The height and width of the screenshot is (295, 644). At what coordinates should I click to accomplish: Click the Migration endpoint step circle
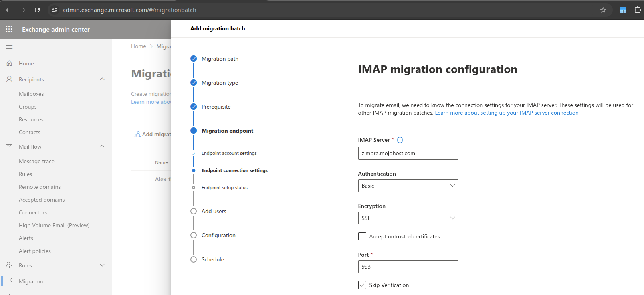point(194,131)
